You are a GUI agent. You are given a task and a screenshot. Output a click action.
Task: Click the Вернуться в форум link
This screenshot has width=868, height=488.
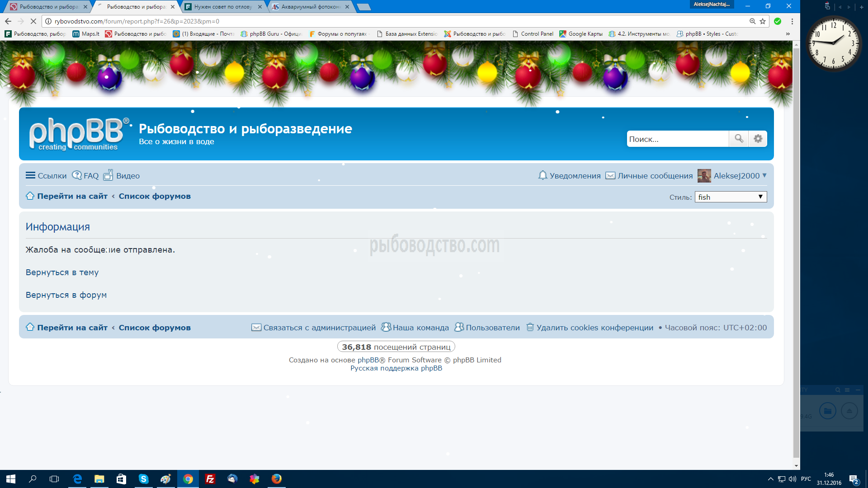[x=66, y=295]
